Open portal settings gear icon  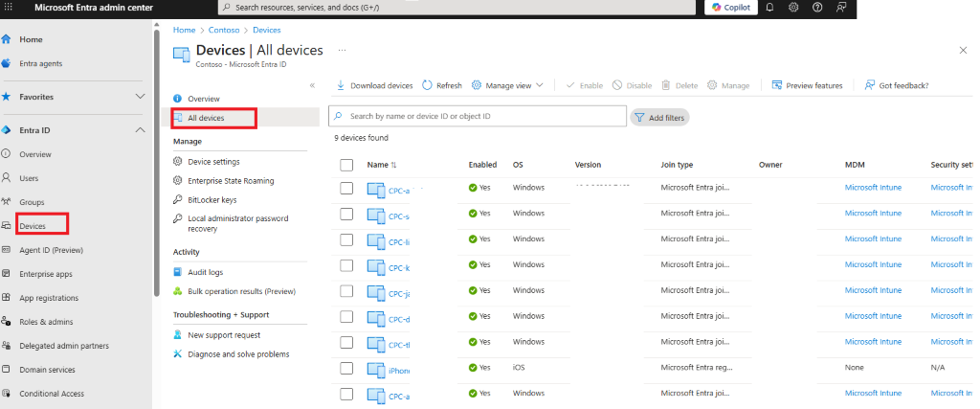pyautogui.click(x=793, y=8)
